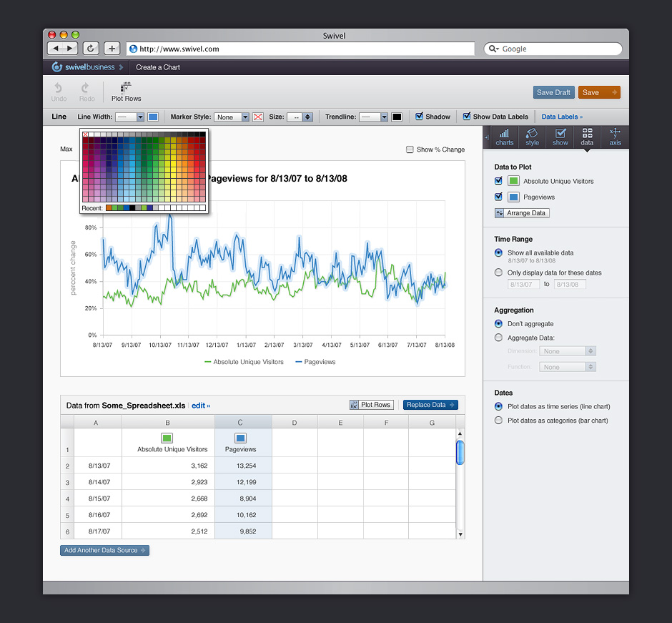Click browser add bookmark plus button

point(112,49)
